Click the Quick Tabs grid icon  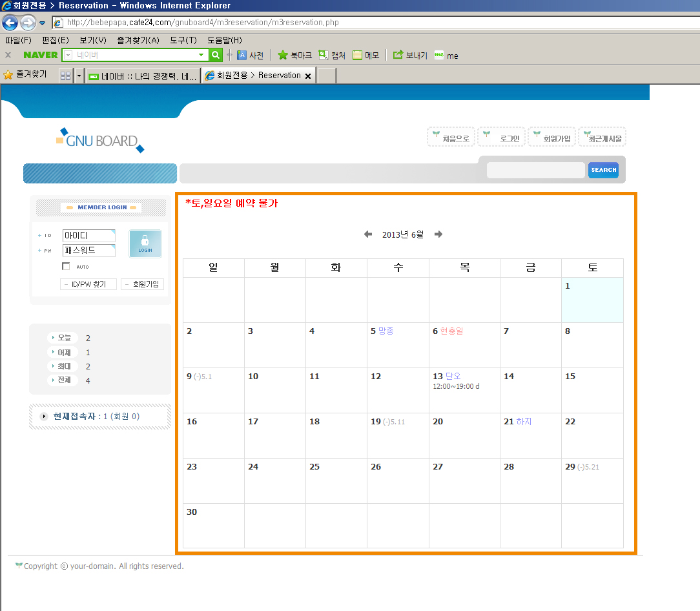coord(66,76)
